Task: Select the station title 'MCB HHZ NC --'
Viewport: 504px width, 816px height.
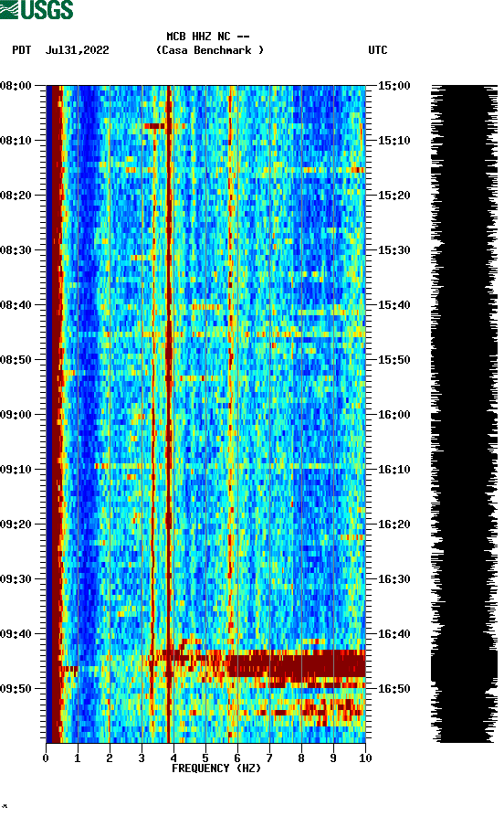Action: click(208, 37)
